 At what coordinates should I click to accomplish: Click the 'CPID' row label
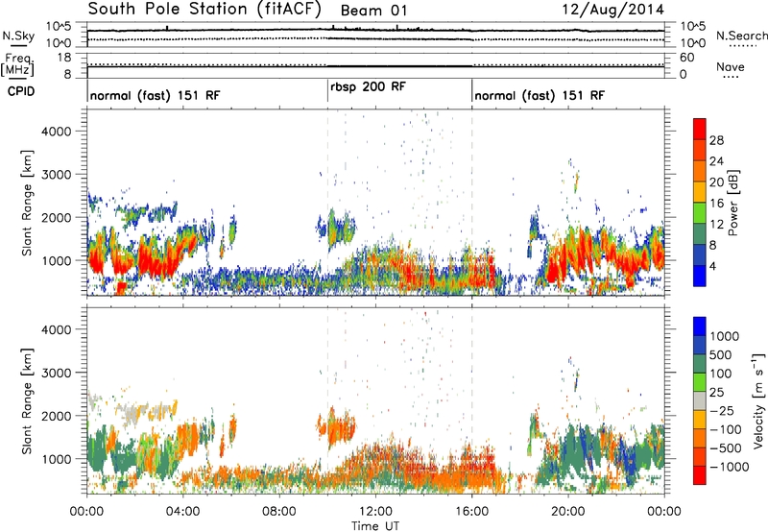coord(21,91)
